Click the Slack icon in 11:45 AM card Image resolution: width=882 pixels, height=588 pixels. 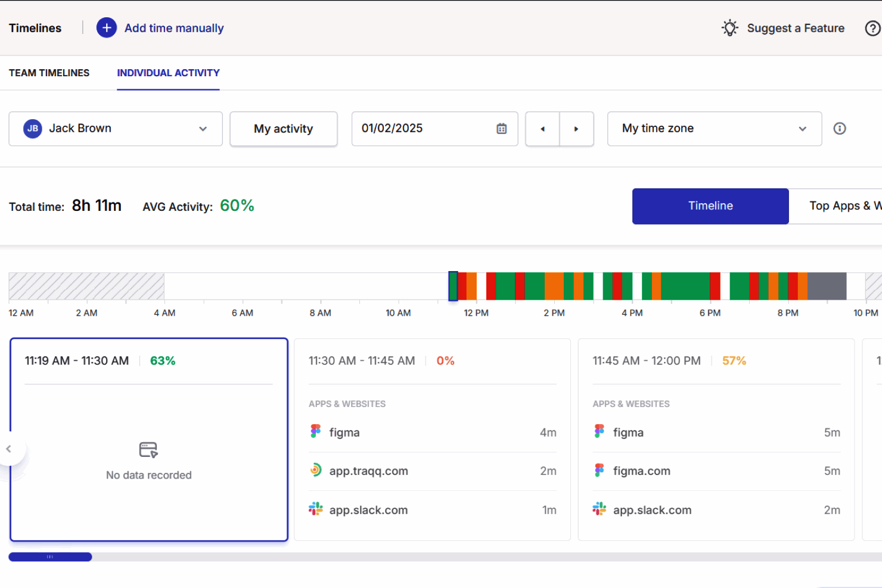[x=599, y=509]
